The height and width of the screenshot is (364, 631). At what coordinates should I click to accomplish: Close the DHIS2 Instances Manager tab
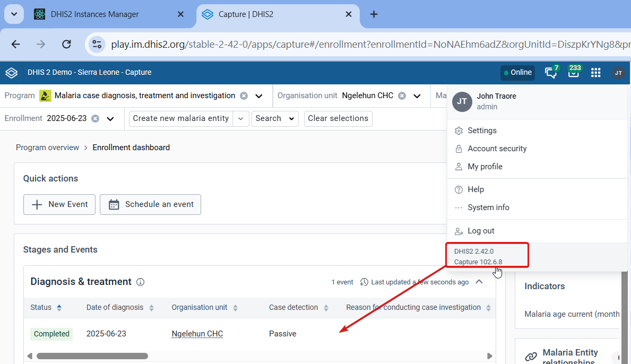click(x=180, y=14)
